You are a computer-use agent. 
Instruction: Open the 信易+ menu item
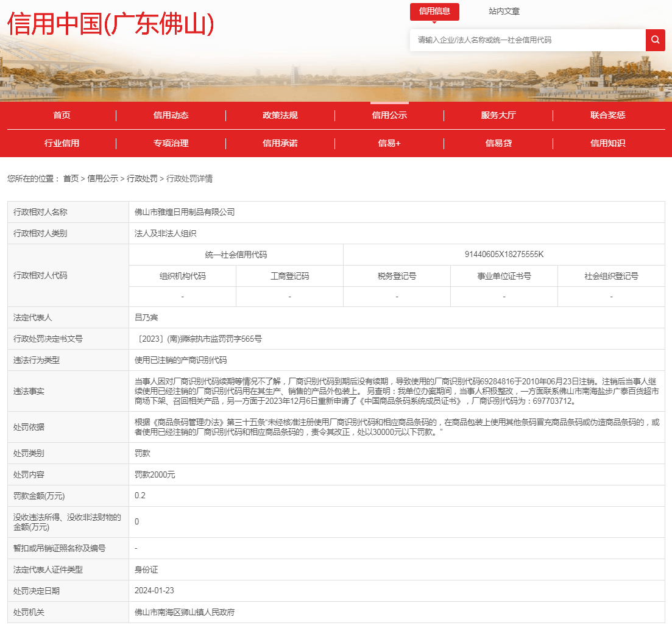point(389,144)
